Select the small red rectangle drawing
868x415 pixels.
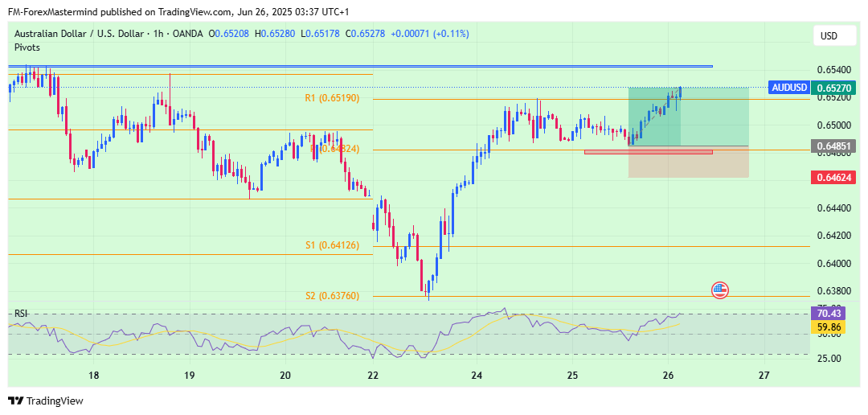point(649,152)
